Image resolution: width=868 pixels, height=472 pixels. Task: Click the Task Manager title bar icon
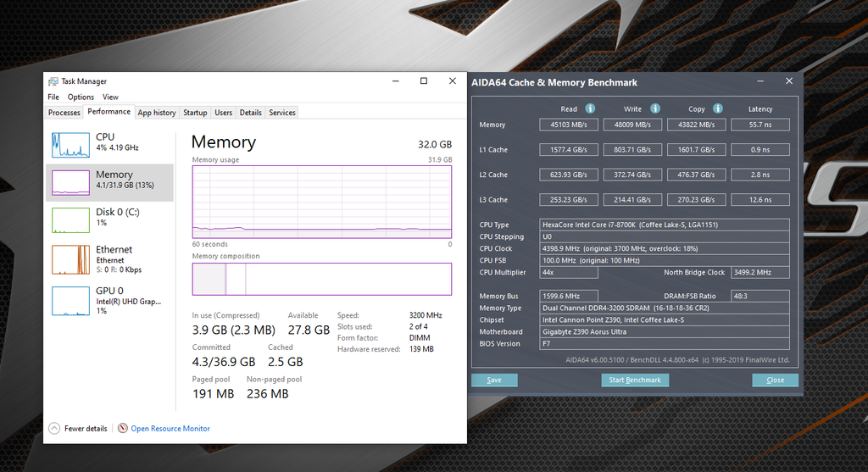tap(53, 81)
